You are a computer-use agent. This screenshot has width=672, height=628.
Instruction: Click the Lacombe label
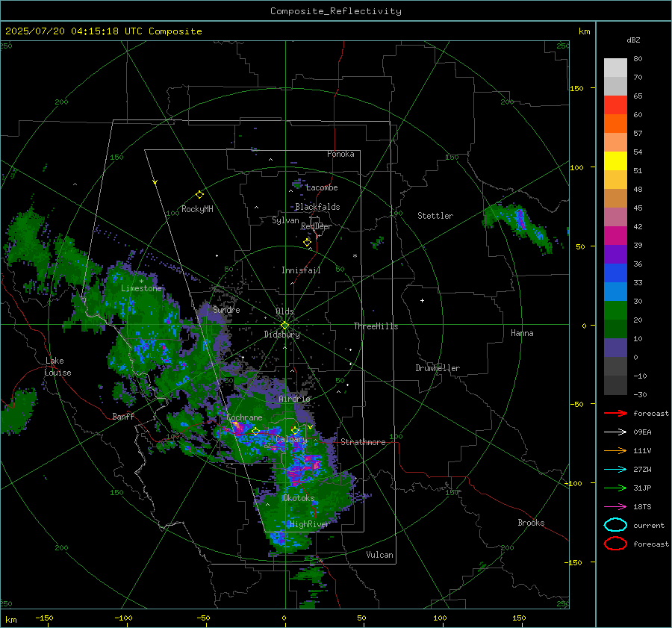[322, 187]
